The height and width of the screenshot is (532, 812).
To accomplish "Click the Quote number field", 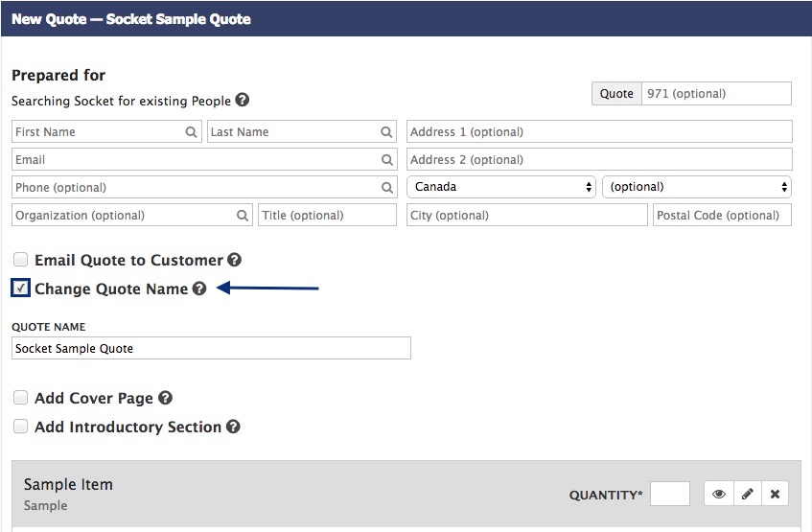I will (716, 94).
